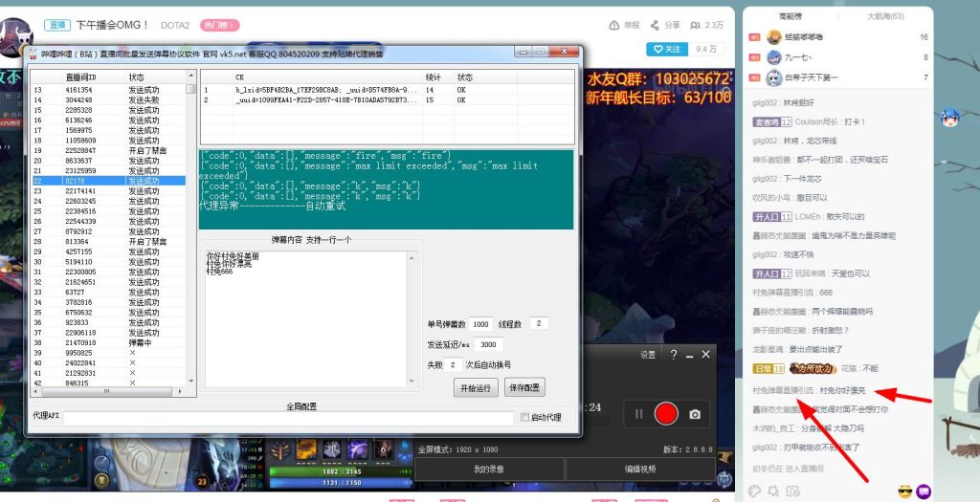Image resolution: width=980 pixels, height=502 pixels.
Task: Click the 发送延迟/ms field showing 3000
Action: pos(488,344)
